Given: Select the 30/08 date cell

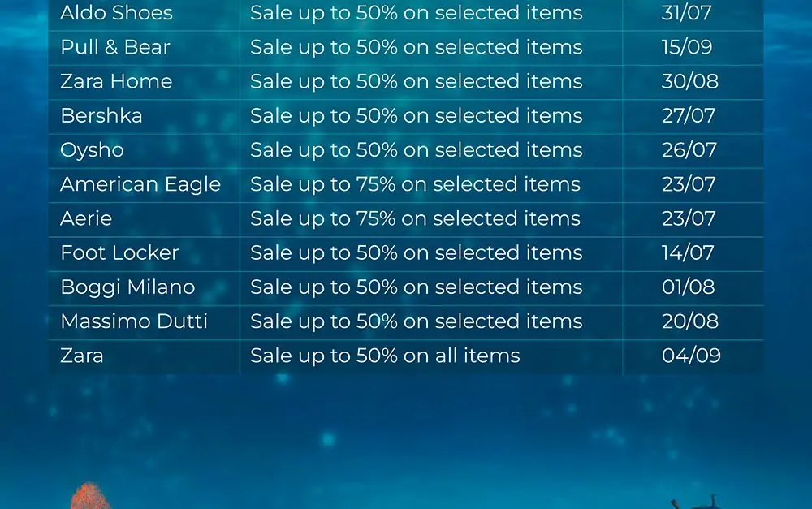Looking at the screenshot, I should (x=689, y=81).
